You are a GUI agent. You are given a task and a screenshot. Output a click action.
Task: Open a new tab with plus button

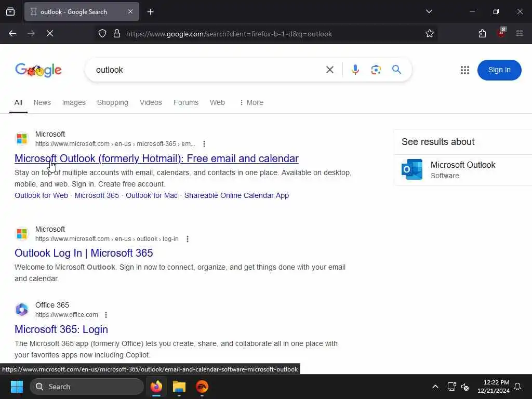150,12
